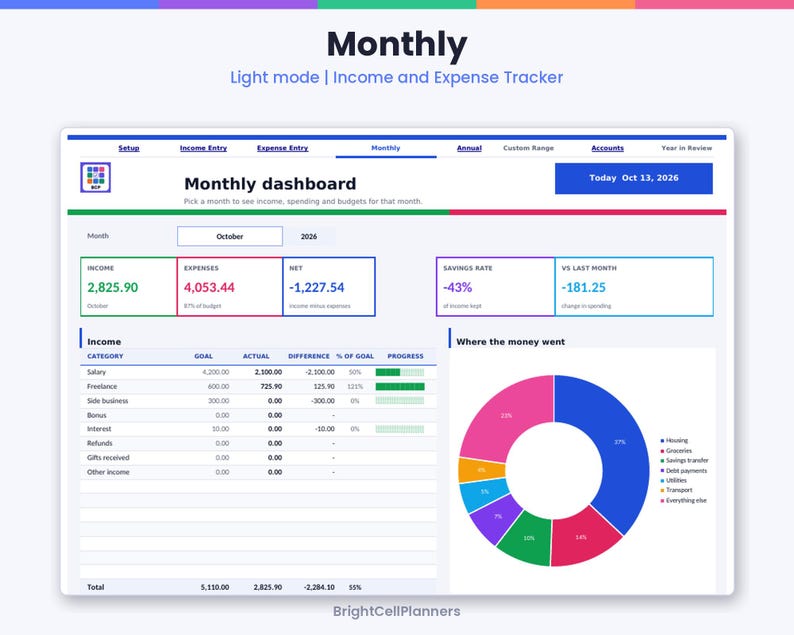Screen dimensions: 794x635
Task: Click the BCP logo icon
Action: (x=95, y=177)
